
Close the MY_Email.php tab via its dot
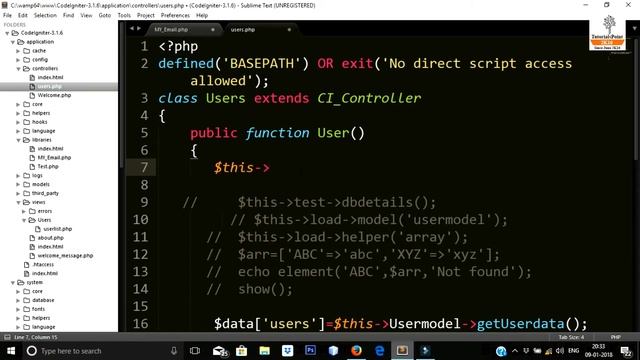[x=213, y=29]
